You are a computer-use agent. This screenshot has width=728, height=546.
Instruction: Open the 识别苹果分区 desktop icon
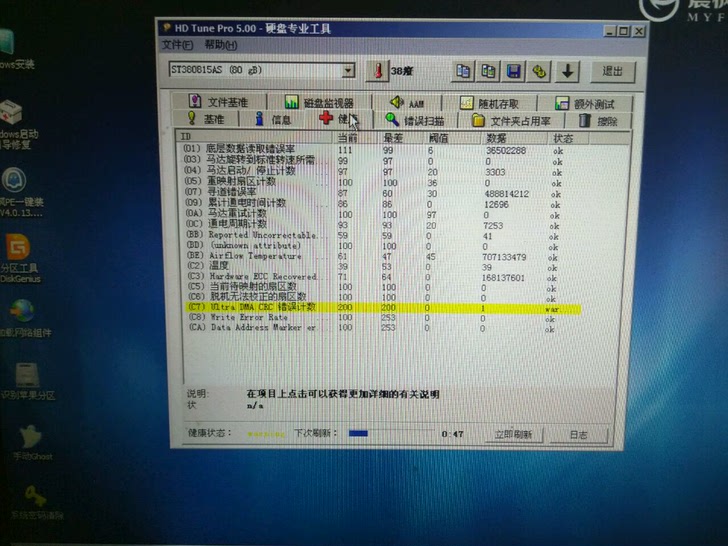point(28,382)
